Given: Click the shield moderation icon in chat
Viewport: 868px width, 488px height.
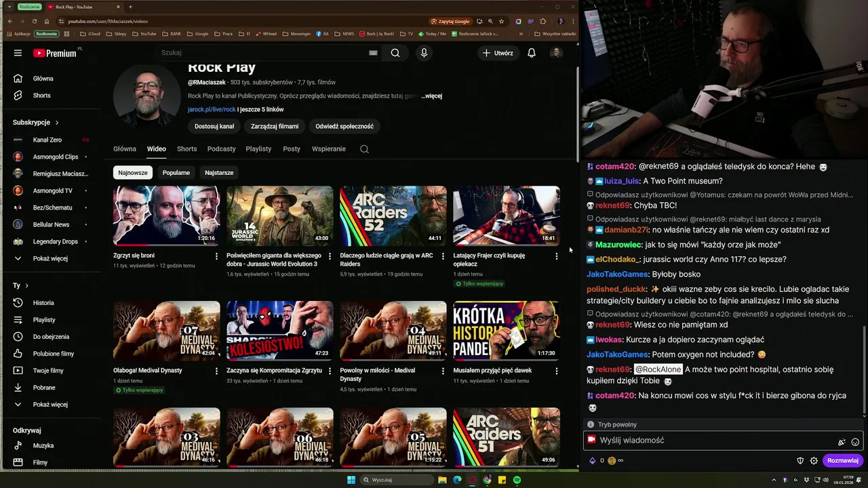Looking at the screenshot, I should pos(800,461).
